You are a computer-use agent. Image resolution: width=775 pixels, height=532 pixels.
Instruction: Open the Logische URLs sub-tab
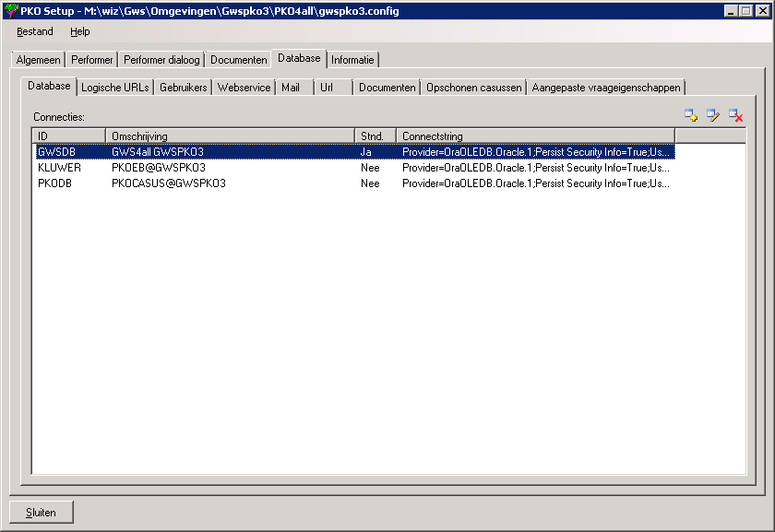[x=115, y=88]
